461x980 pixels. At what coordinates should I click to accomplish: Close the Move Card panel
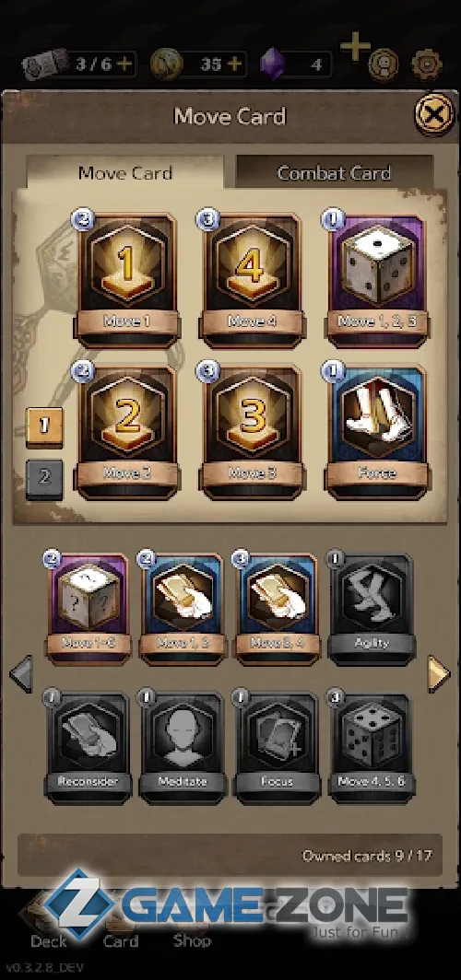(x=435, y=115)
